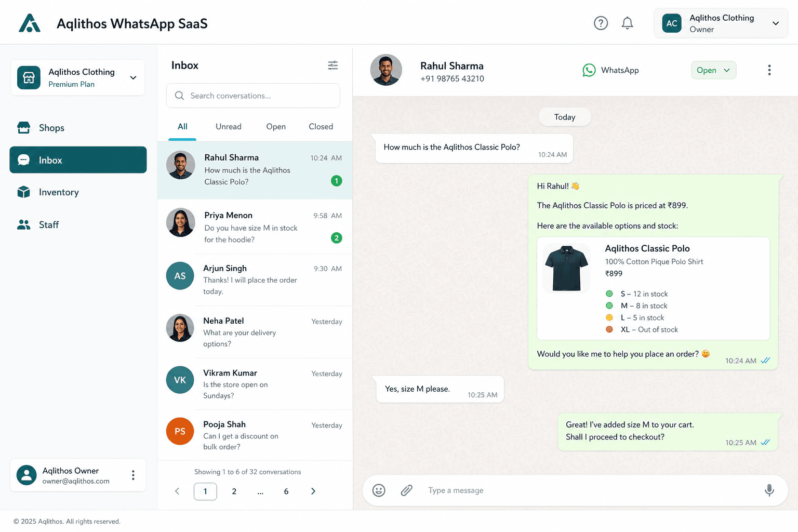This screenshot has width=798, height=532.
Task: Click the Aqlithos Owner user avatar
Action: point(26,475)
